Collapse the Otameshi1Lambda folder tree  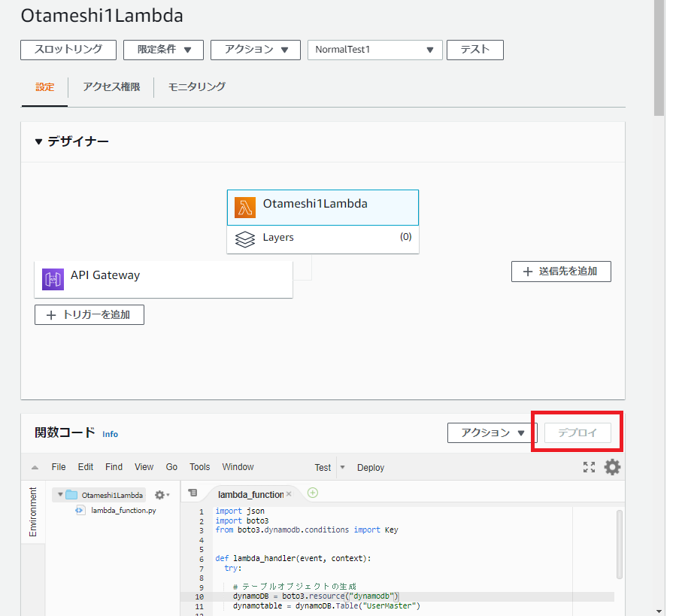pos(60,495)
